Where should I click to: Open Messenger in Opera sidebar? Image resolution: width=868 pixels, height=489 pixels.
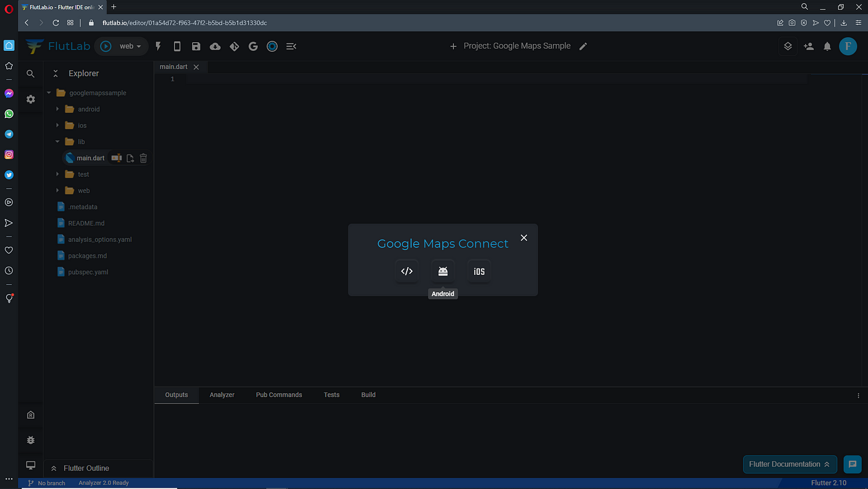[9, 93]
